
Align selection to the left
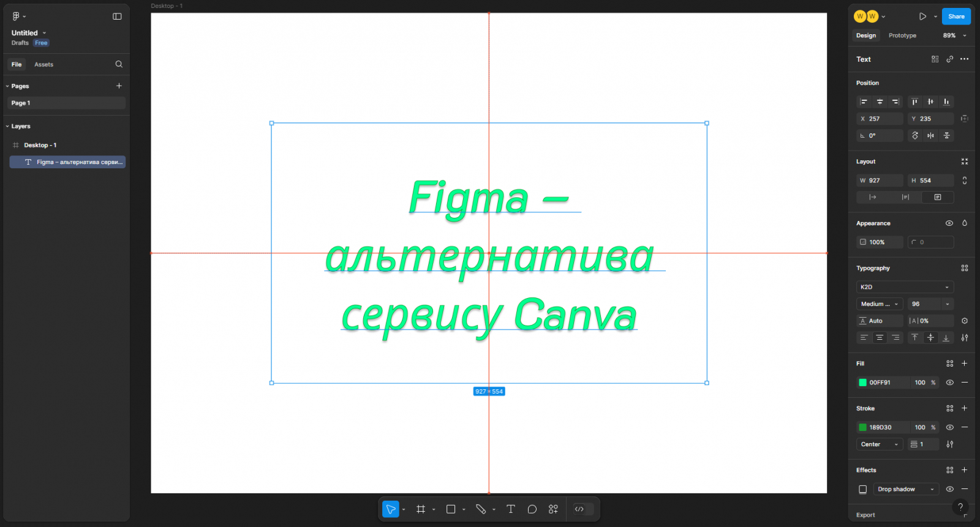coord(864,102)
